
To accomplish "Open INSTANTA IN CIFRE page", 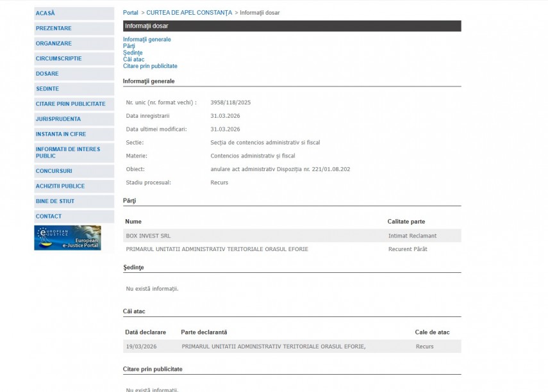I will [x=61, y=134].
